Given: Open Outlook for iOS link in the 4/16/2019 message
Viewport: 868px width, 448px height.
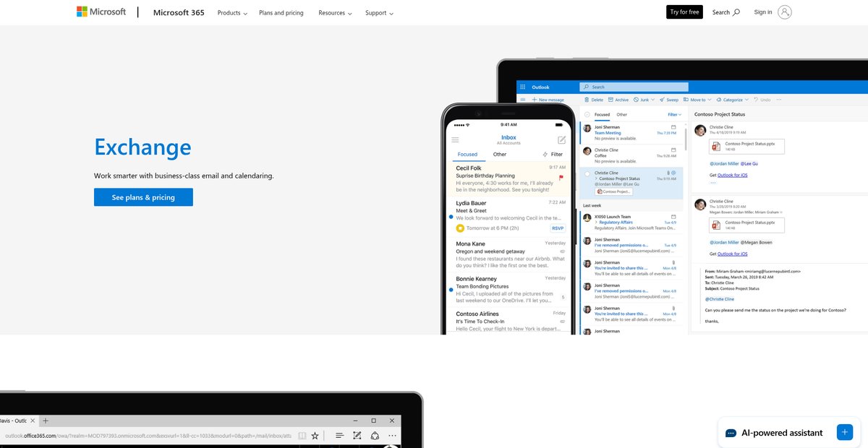Looking at the screenshot, I should 732,175.
